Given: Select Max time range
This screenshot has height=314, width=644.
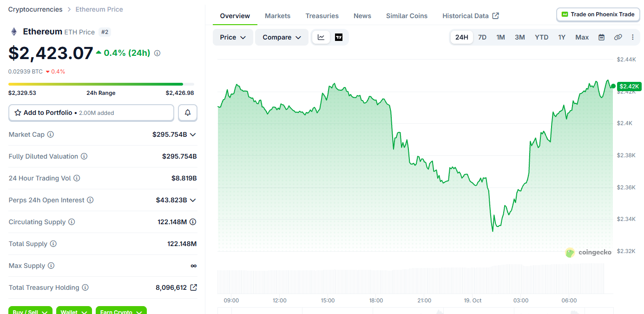Looking at the screenshot, I should (582, 37).
